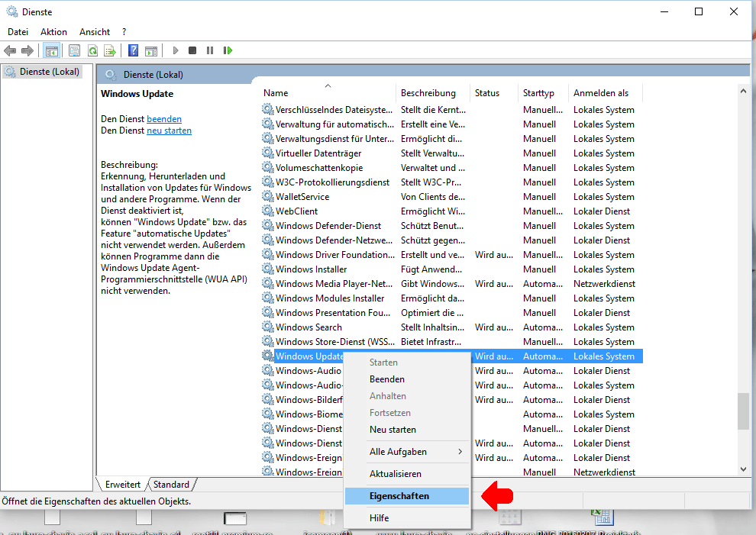Select the gear icon of Windows Search
Viewport: 756px width, 535px height.
point(267,327)
